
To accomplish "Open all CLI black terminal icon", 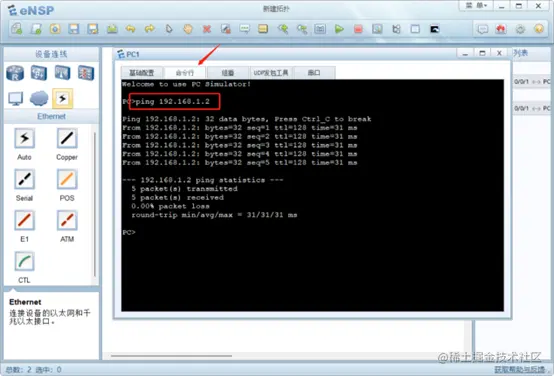I will (435, 29).
